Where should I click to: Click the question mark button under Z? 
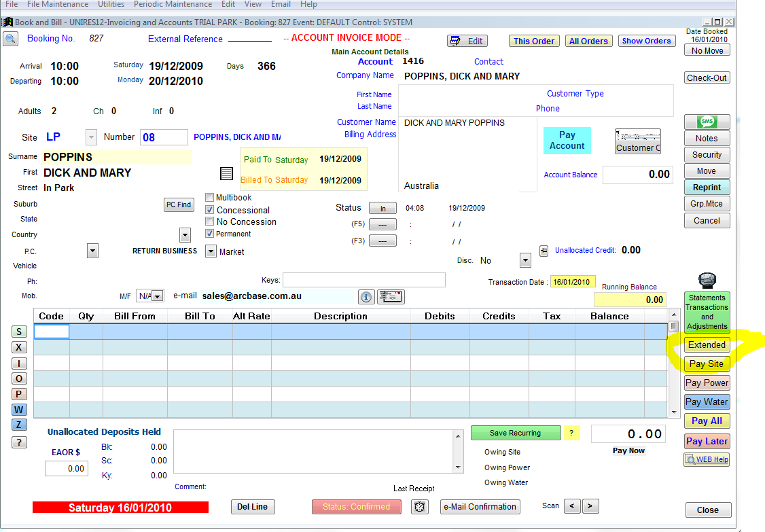[19, 442]
